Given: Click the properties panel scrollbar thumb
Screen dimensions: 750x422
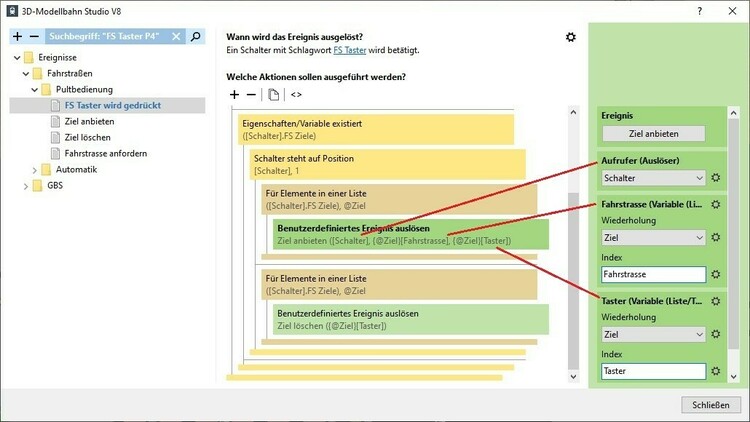Looking at the screenshot, I should (x=734, y=234).
